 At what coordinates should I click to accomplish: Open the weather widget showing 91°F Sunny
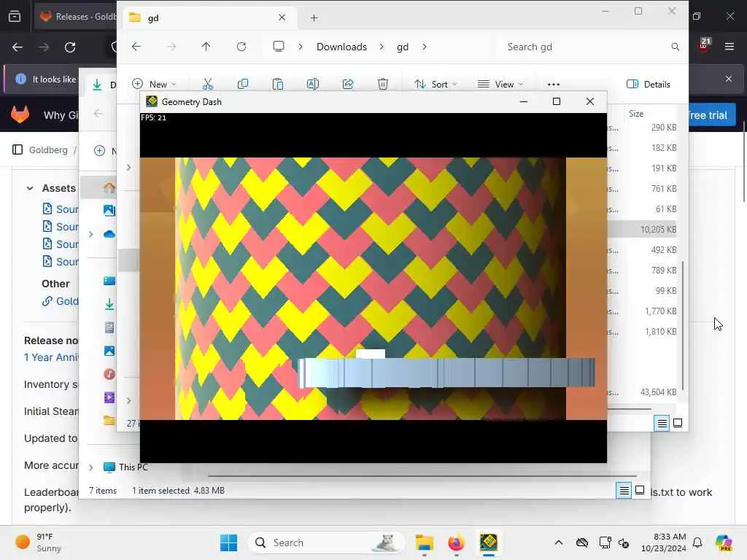click(38, 542)
